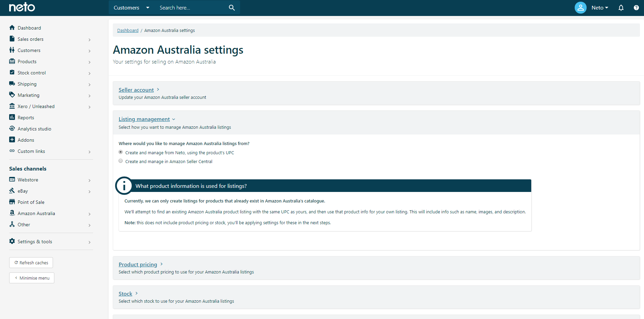
Task: Click the Reports chart icon
Action: click(12, 117)
